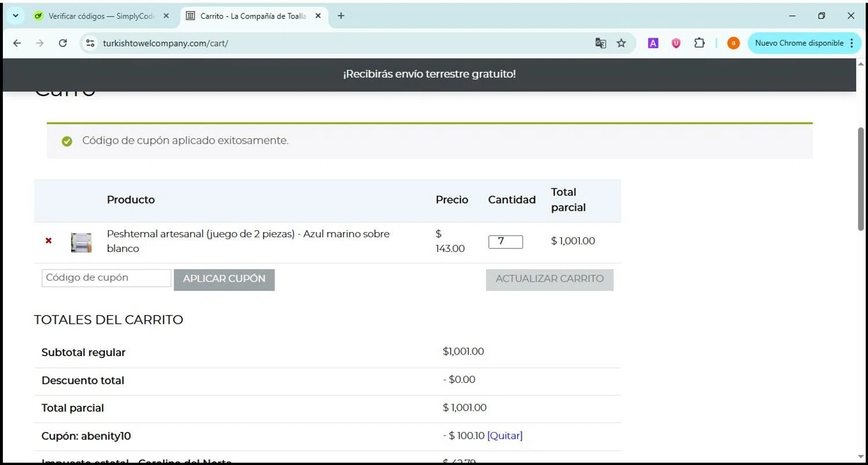Screen dimensions: 868x465
Task: Go forward to the next page
Action: tap(39, 43)
